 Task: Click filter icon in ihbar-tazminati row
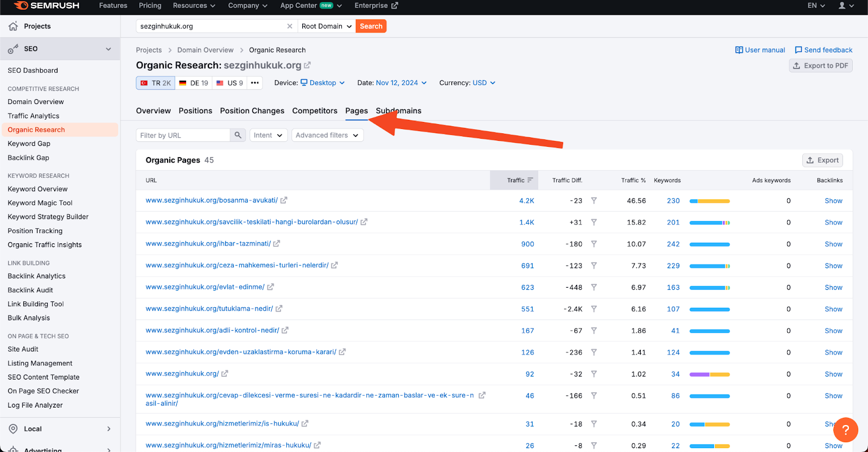594,244
